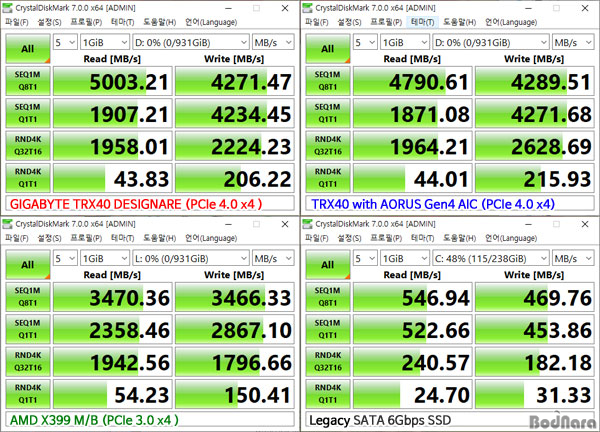The height and width of the screenshot is (432, 600).
Task: Click the 2867.10 write result
Action: 235,329
